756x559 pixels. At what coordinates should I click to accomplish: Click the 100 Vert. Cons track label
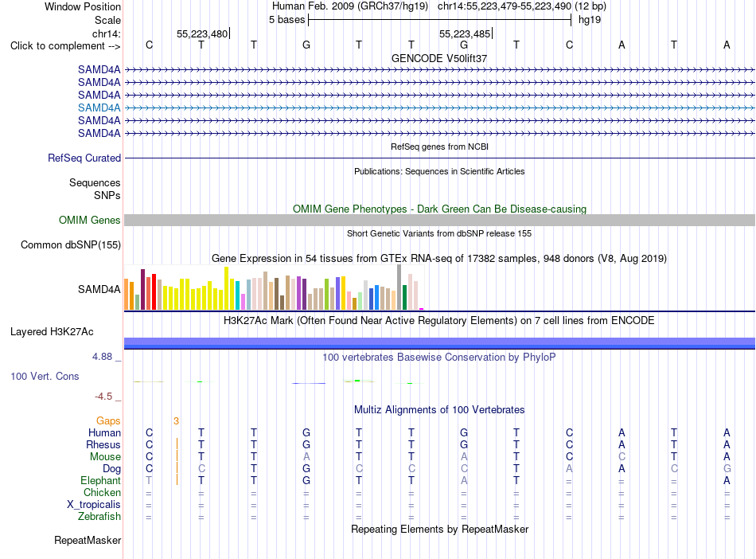(45, 376)
